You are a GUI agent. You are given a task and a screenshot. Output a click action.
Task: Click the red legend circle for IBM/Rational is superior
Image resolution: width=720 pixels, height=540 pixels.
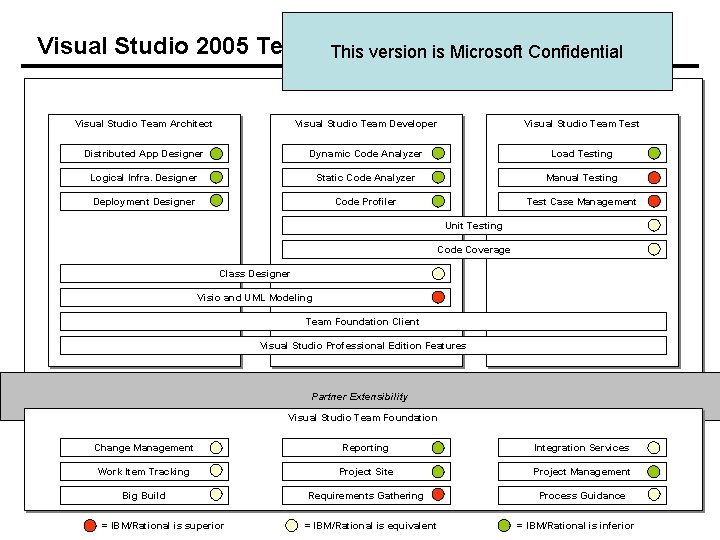click(90, 526)
